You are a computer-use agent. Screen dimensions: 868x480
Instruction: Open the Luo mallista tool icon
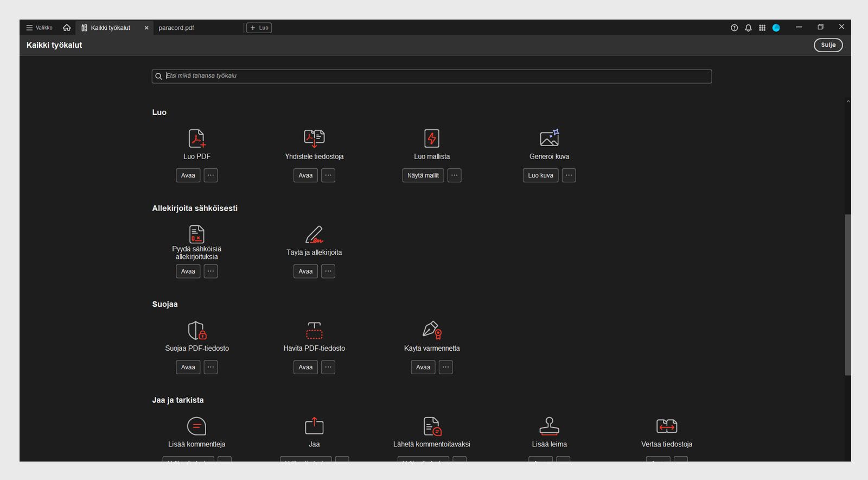[x=432, y=138]
